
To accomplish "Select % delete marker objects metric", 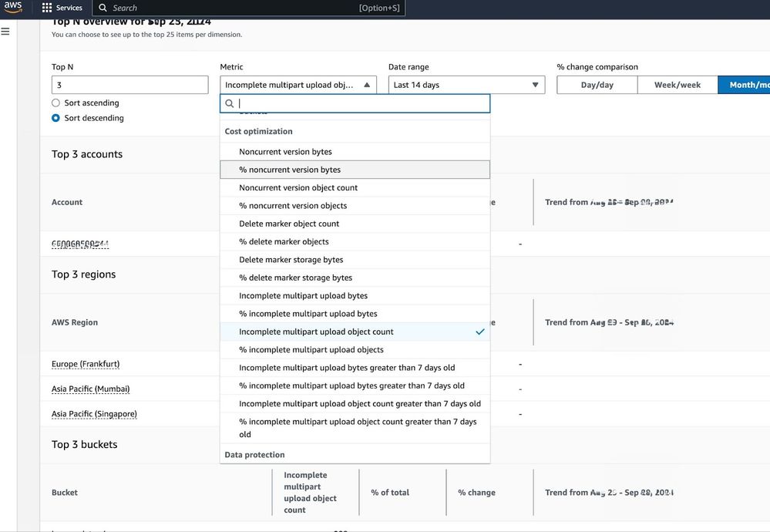I will [x=355, y=241].
